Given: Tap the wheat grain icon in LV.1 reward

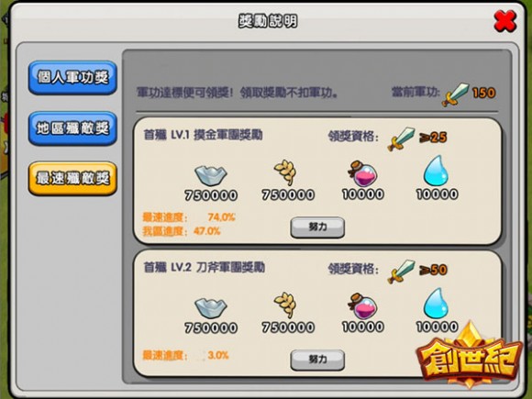Looking at the screenshot, I should (x=285, y=172).
